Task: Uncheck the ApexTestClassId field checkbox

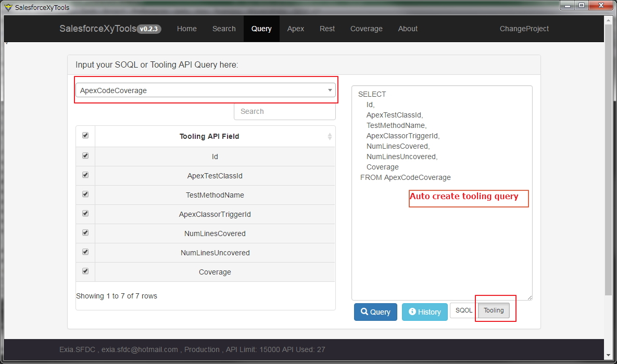Action: point(85,175)
